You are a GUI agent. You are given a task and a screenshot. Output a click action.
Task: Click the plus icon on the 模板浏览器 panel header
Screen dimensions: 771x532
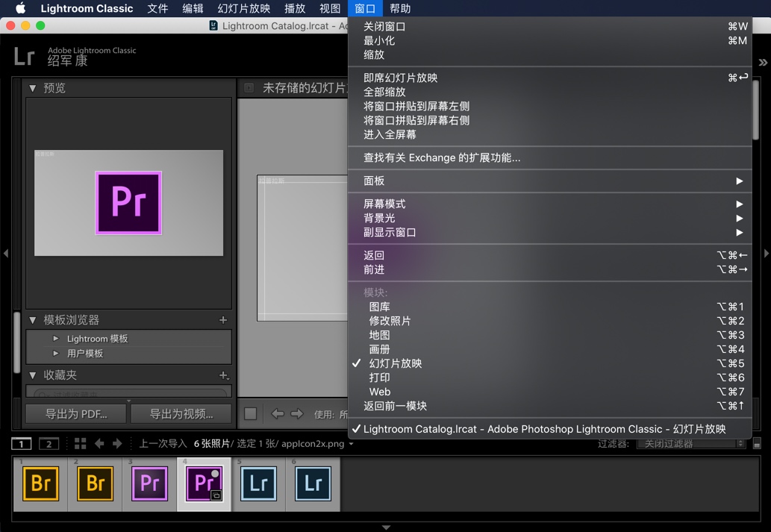[222, 320]
